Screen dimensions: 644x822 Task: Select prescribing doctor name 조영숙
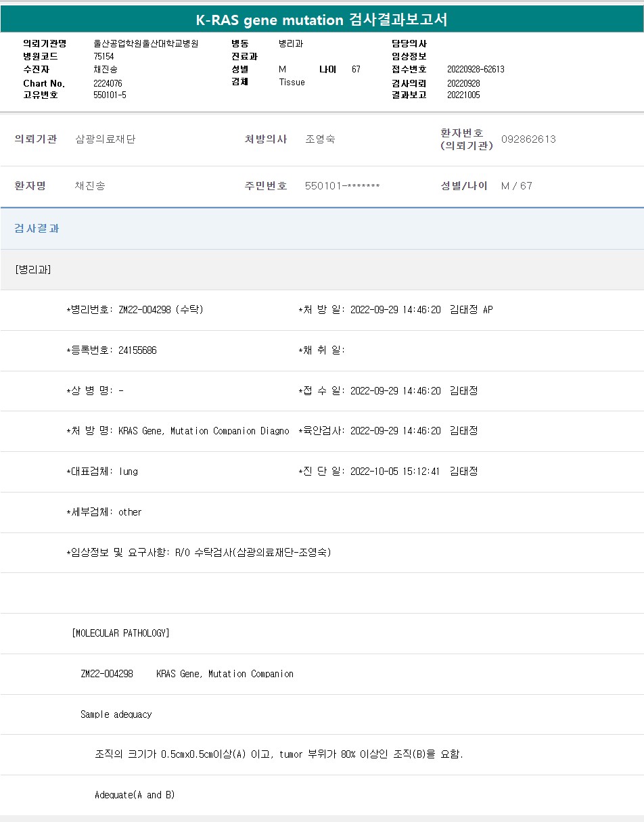[320, 139]
